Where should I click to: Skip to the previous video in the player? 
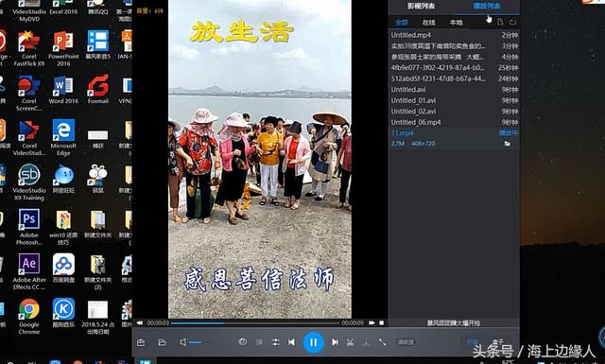coord(292,342)
